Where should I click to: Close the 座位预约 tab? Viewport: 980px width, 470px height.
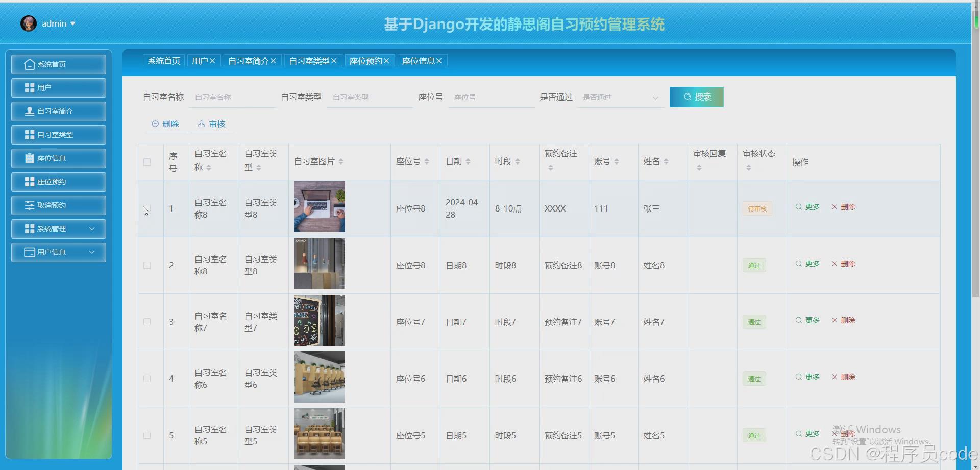pyautogui.click(x=386, y=61)
